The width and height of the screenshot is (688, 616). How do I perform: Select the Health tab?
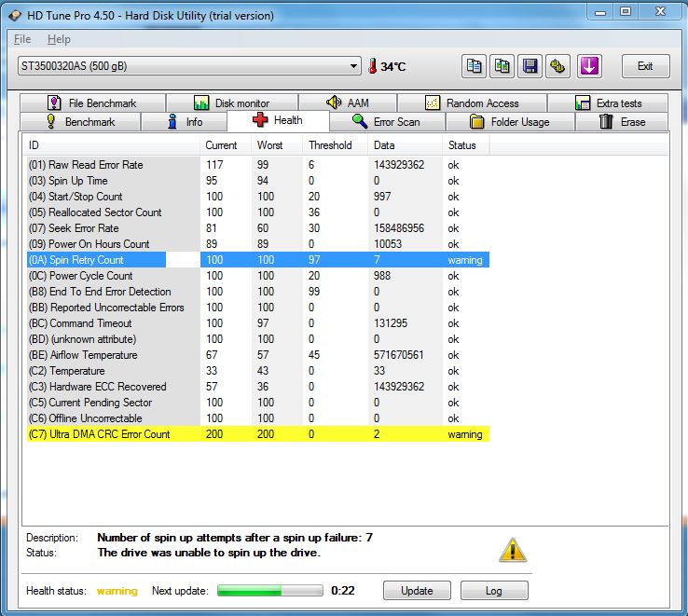(x=278, y=120)
